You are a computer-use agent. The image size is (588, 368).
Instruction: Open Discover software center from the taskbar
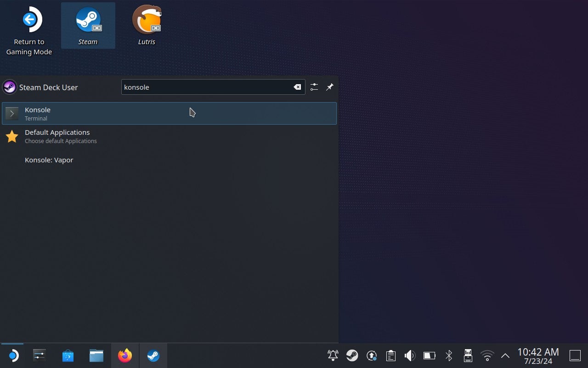tap(68, 355)
